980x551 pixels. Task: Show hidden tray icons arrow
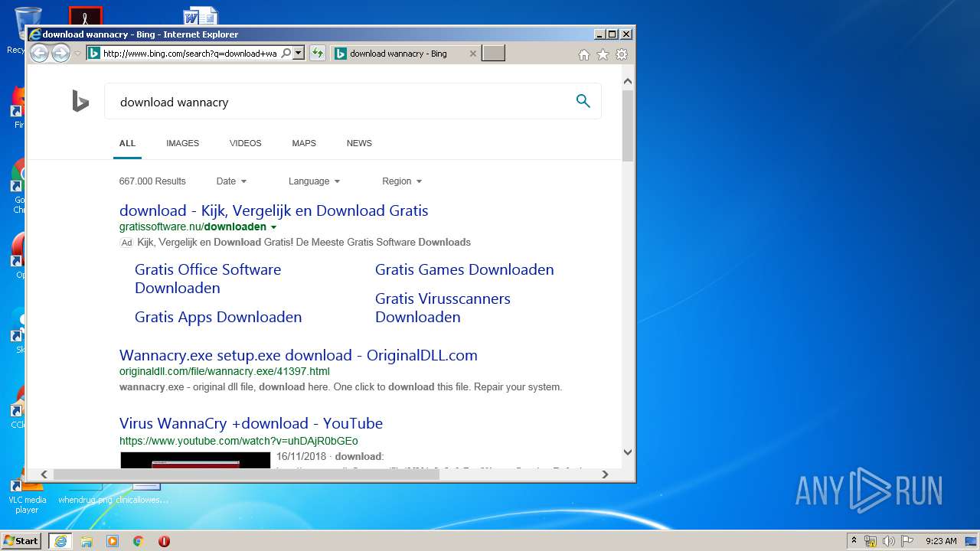pyautogui.click(x=854, y=541)
